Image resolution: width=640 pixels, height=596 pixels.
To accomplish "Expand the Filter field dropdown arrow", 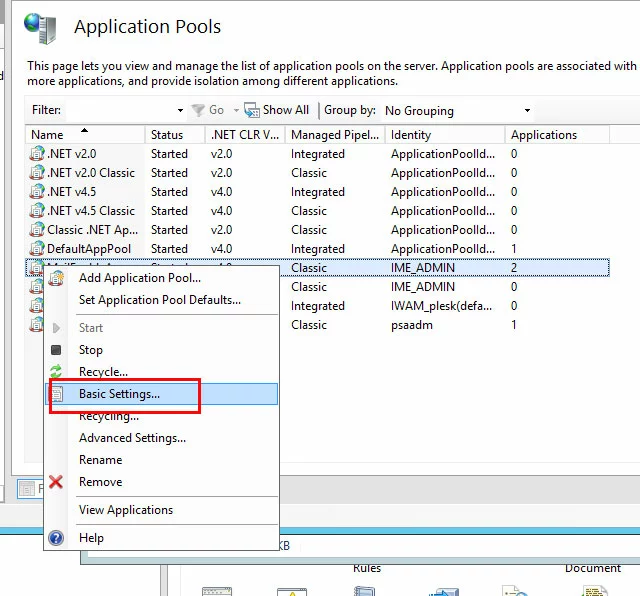I will (x=180, y=111).
